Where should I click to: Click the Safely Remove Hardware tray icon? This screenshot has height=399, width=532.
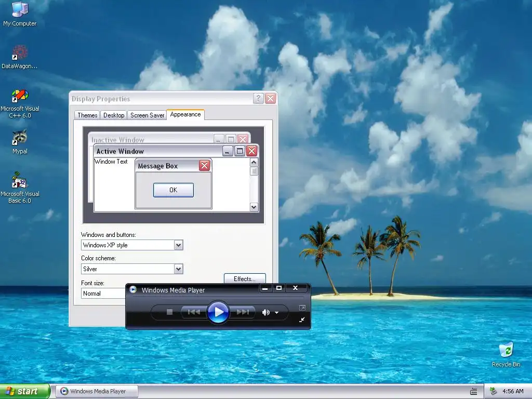494,391
